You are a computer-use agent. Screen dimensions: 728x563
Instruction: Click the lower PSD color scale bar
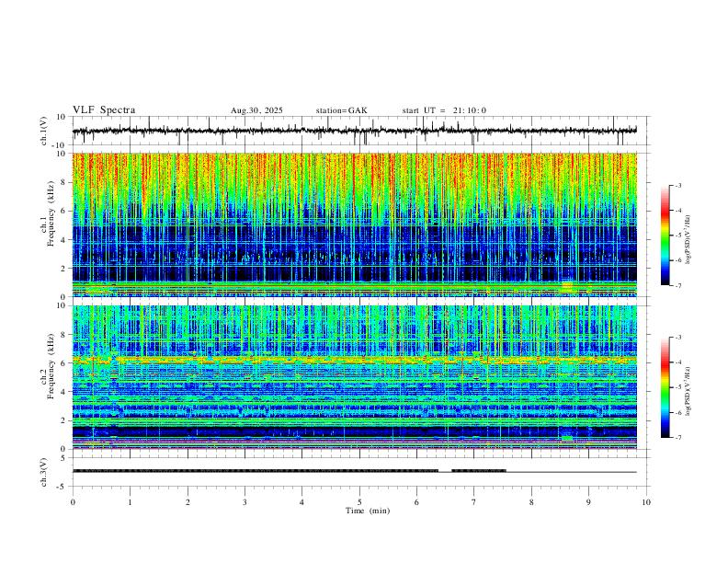tap(665, 387)
